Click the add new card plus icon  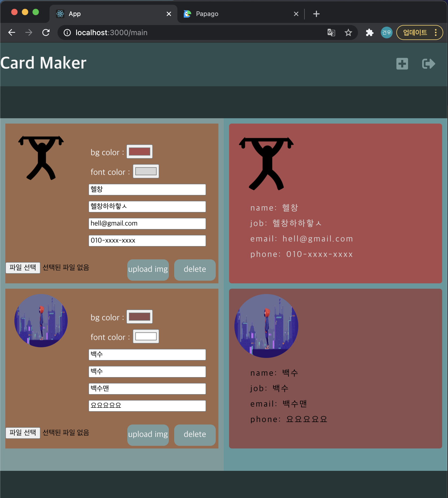(x=402, y=63)
